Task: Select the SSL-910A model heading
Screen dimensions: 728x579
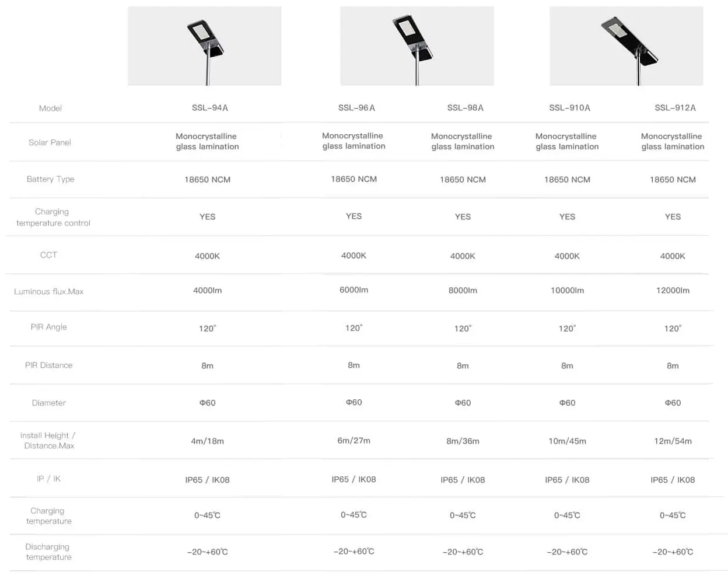Action: coord(570,108)
